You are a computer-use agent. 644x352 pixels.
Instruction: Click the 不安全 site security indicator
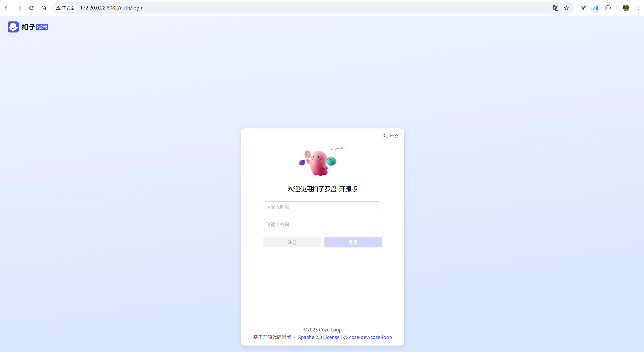coord(66,8)
